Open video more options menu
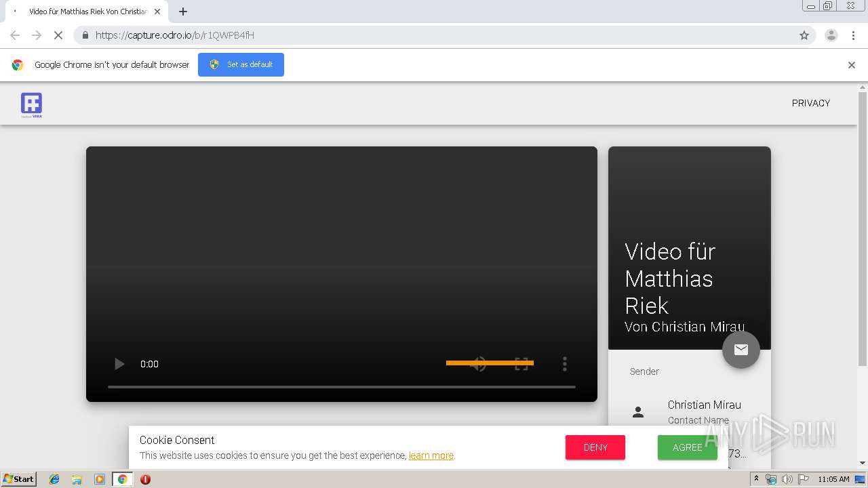868x488 pixels. coord(564,364)
